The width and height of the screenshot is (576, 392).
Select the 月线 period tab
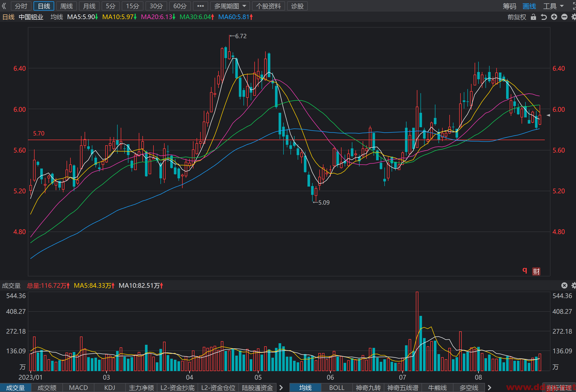[x=89, y=6]
